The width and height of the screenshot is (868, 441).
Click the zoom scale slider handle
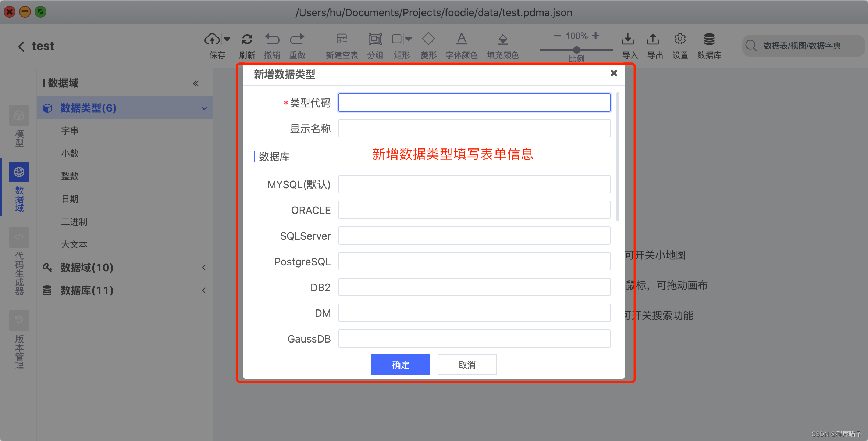(x=577, y=50)
